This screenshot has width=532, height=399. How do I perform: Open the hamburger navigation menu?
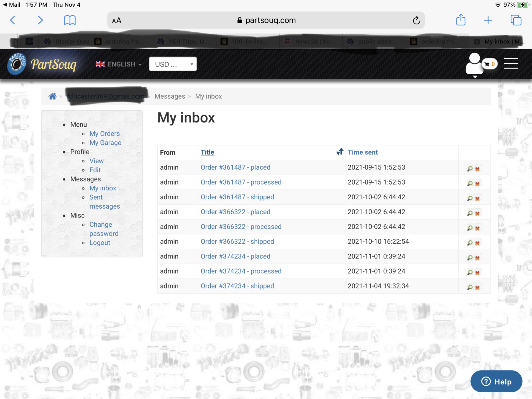[511, 63]
